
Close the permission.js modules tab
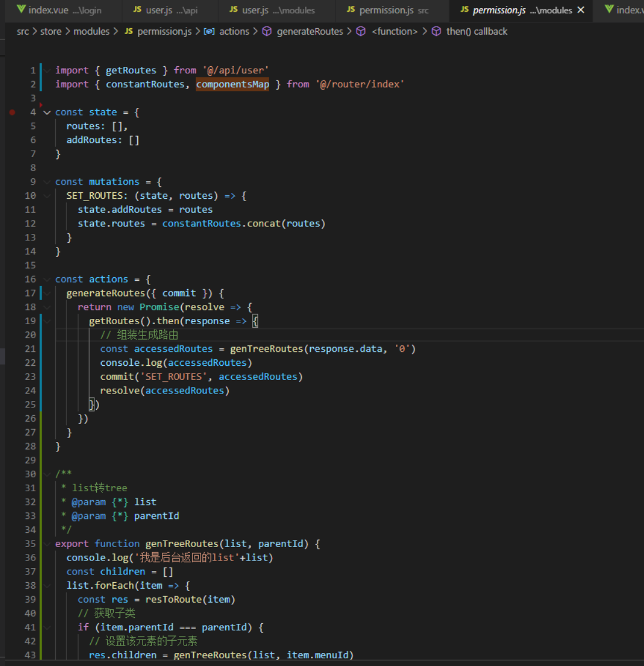pyautogui.click(x=581, y=10)
